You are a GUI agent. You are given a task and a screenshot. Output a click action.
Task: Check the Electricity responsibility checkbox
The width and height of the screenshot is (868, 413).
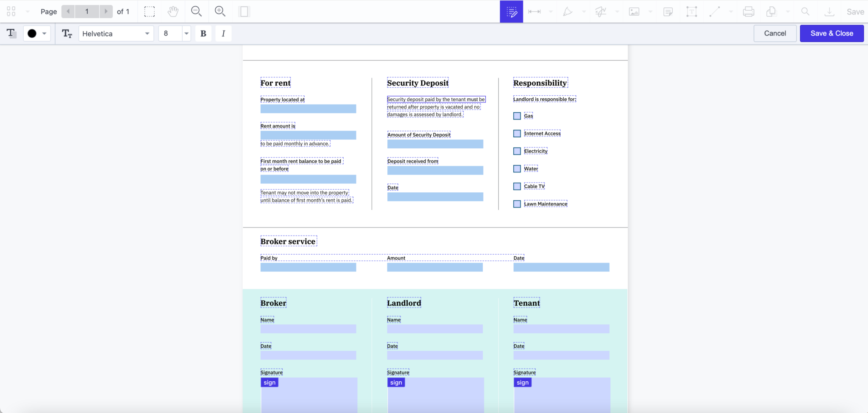(x=517, y=151)
